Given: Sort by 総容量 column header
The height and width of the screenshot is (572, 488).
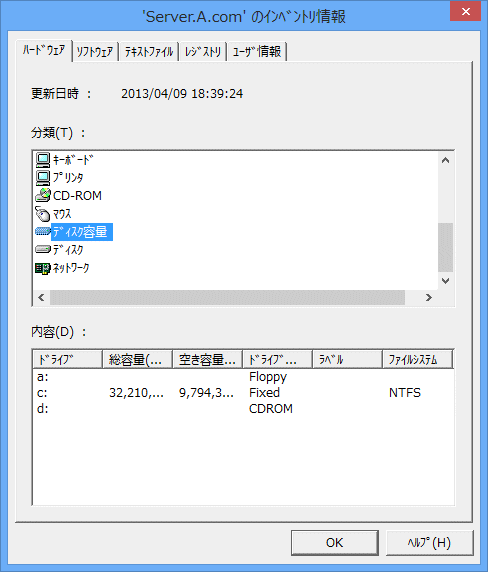Looking at the screenshot, I should tap(137, 360).
